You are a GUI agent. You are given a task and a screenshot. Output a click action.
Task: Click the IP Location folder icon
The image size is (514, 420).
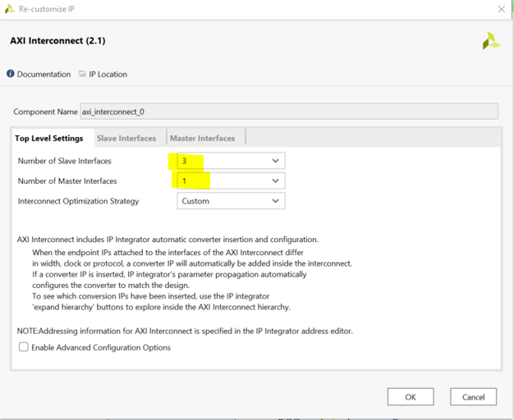[x=82, y=74]
